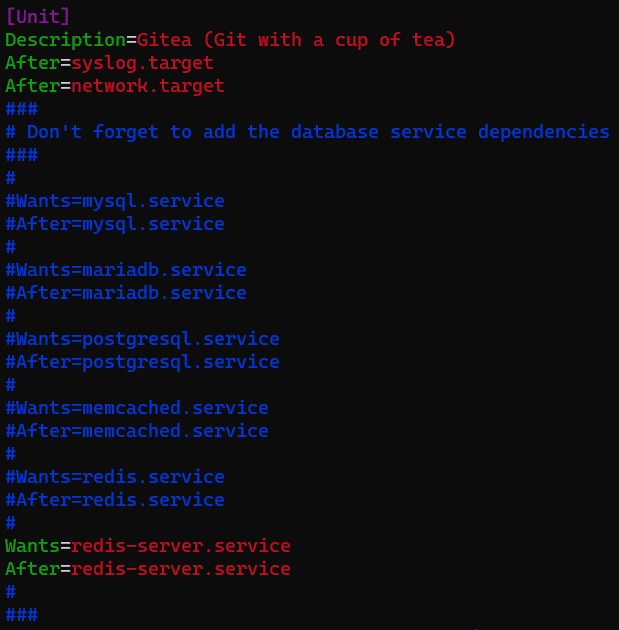This screenshot has width=619, height=630.
Task: Select the syslog.target value
Action: [142, 63]
